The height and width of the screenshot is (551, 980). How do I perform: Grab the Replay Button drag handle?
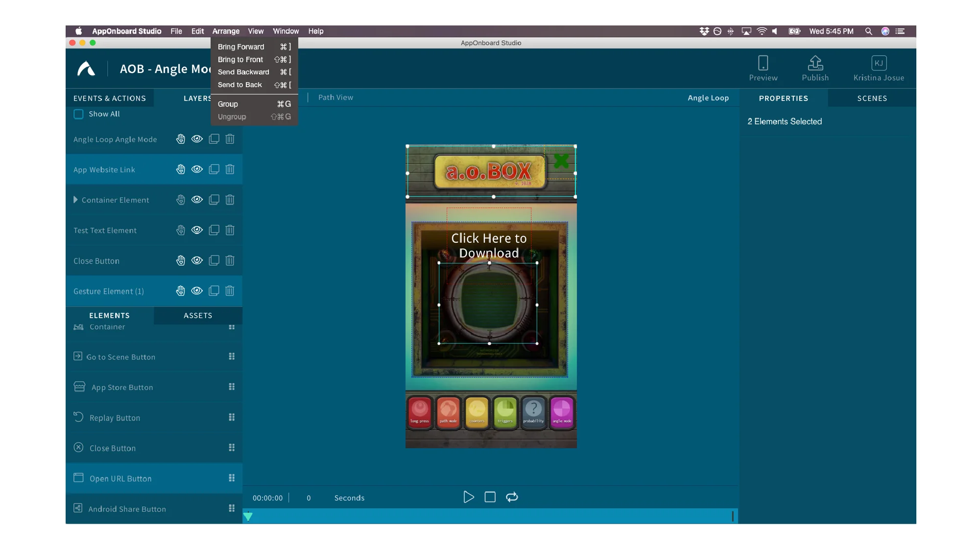(232, 417)
